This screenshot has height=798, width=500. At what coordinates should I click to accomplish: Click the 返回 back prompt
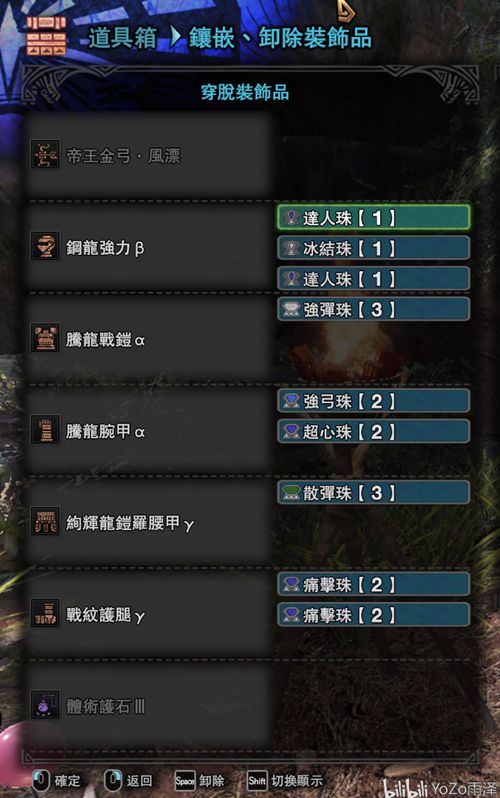[x=128, y=781]
